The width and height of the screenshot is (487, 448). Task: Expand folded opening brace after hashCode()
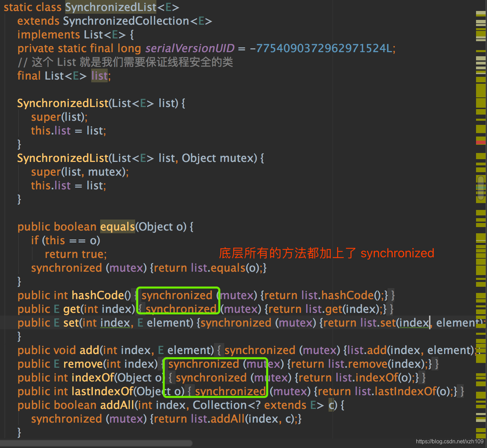click(136, 295)
